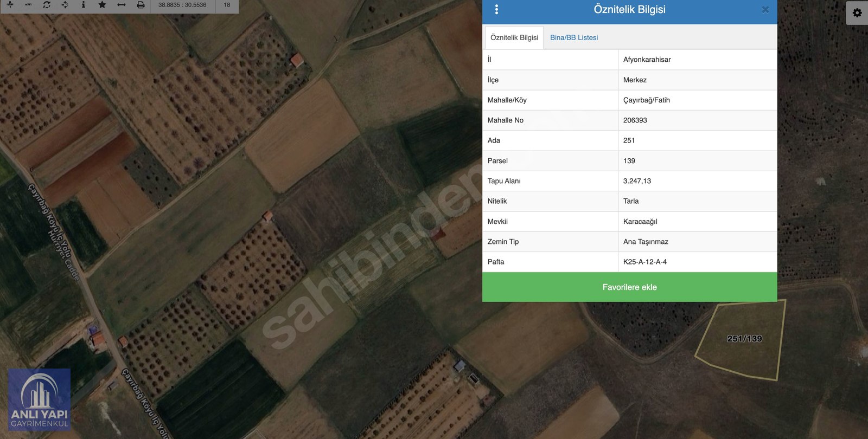Click the Tapu Alanı value 3.247,13
The image size is (868, 439).
(637, 181)
